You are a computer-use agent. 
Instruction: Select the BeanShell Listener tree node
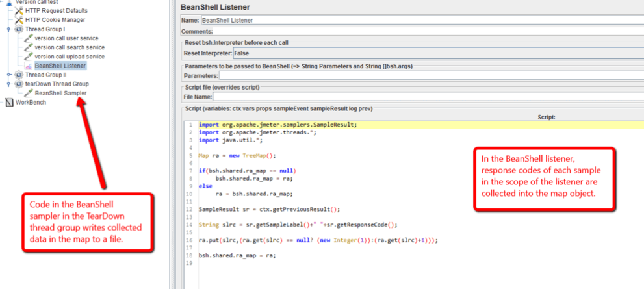click(x=60, y=66)
